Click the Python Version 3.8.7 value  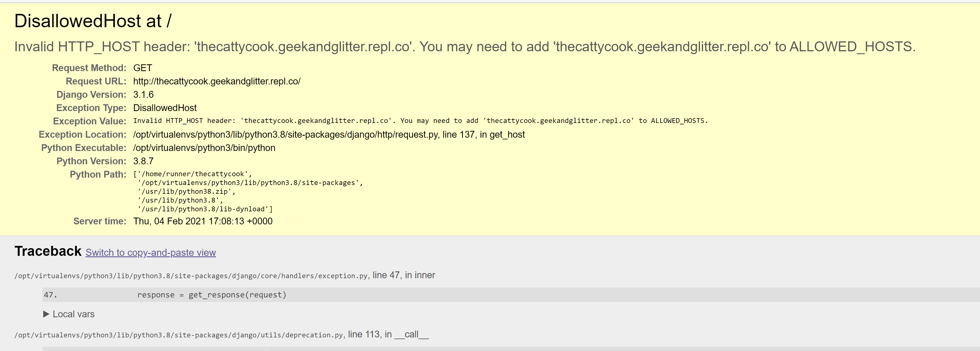(144, 161)
